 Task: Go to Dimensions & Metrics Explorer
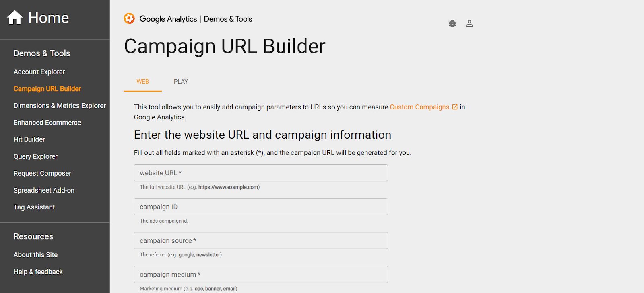pos(60,106)
